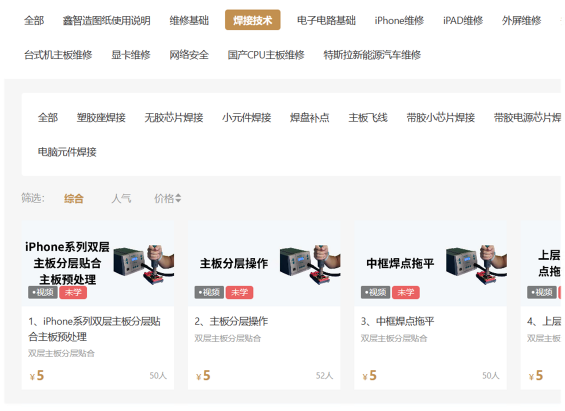Click the 视频 badge on 主板分层操作 card

[x=209, y=292]
